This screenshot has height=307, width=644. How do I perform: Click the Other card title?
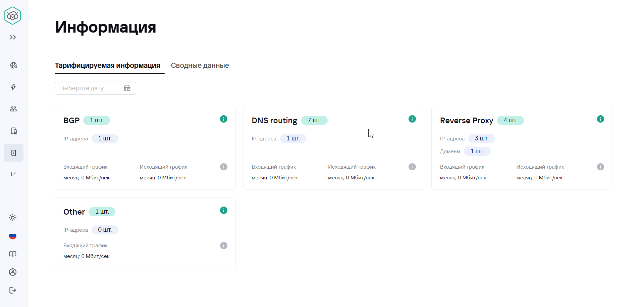(74, 212)
